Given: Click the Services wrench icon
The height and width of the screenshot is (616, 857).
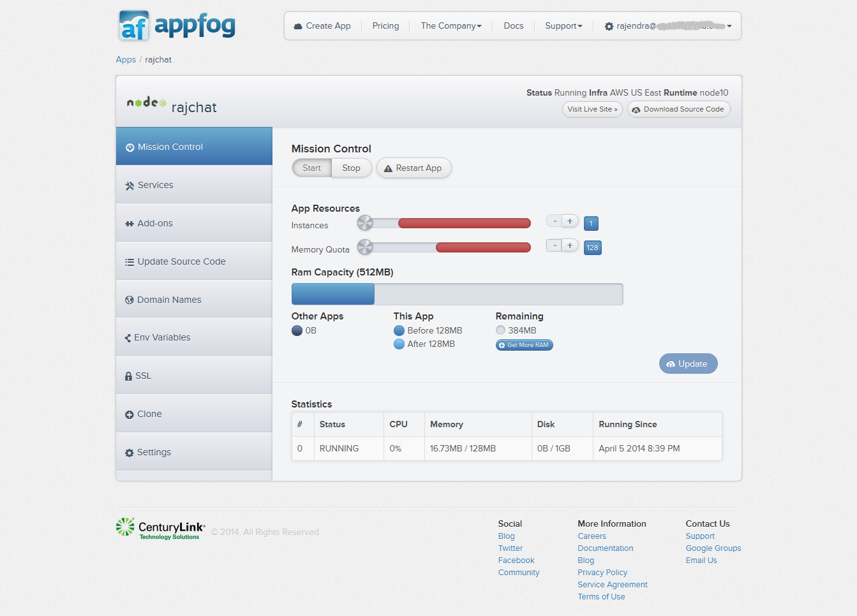Looking at the screenshot, I should (x=130, y=186).
